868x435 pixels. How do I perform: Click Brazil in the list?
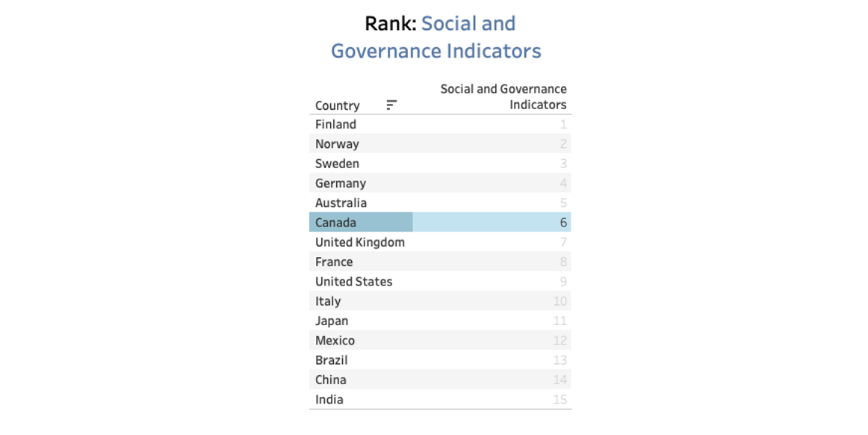[332, 360]
